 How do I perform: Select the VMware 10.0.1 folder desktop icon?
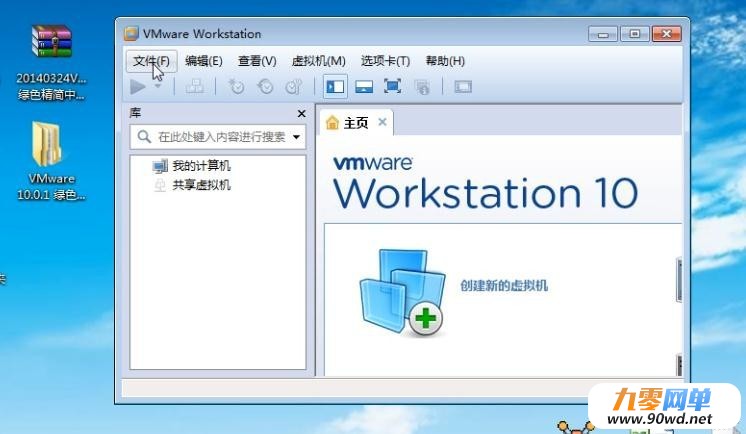(x=50, y=161)
